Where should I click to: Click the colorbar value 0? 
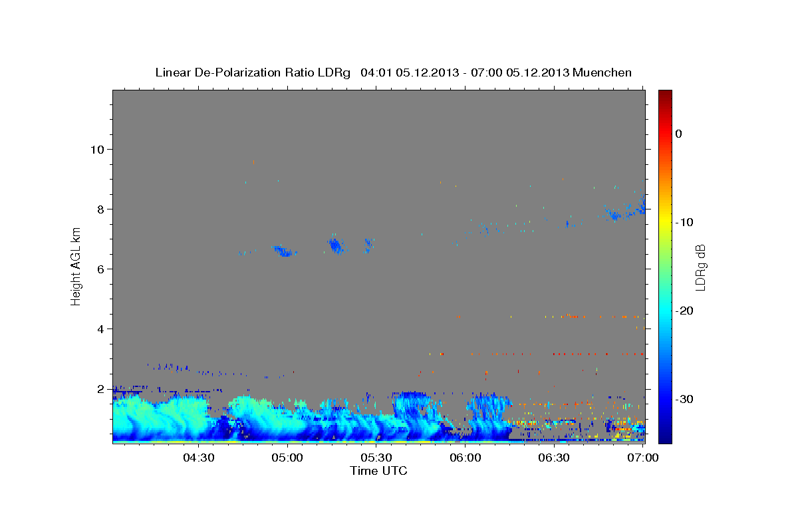point(679,134)
